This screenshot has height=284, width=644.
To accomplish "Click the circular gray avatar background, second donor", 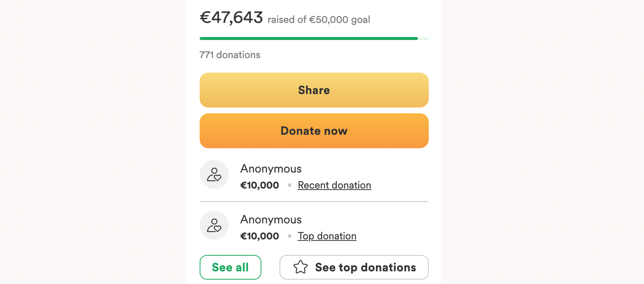I will point(214,225).
